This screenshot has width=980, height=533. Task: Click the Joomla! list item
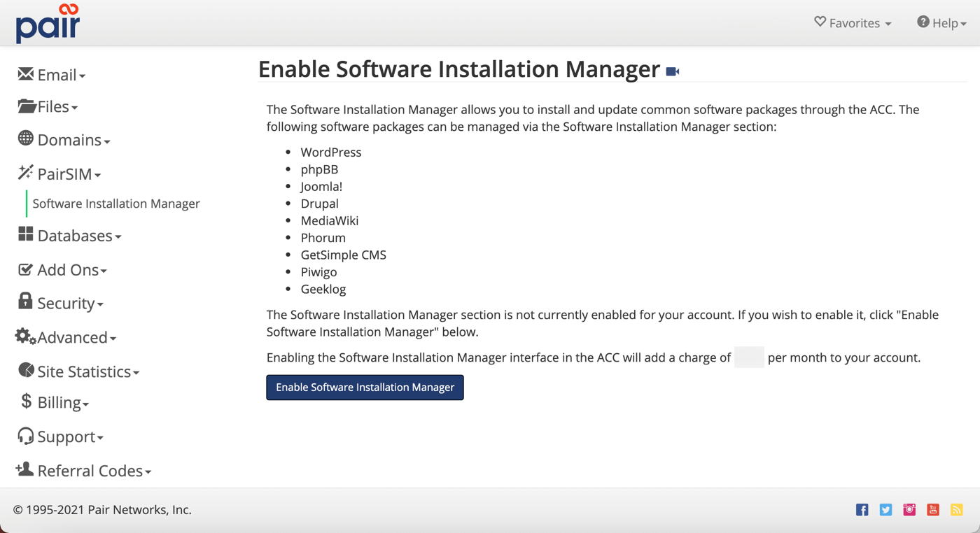click(x=321, y=186)
